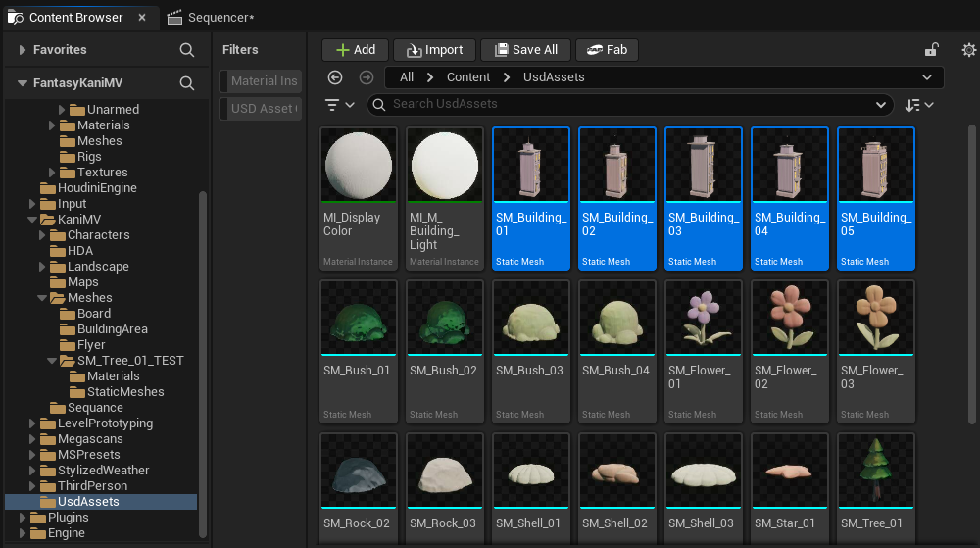The width and height of the screenshot is (980, 548).
Task: Toggle the Content Browser lock icon
Action: coord(931,49)
